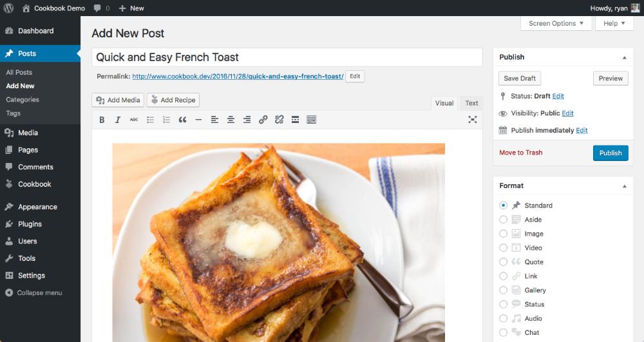
Task: Toggle bold formatting in editor toolbar
Action: pyautogui.click(x=102, y=119)
